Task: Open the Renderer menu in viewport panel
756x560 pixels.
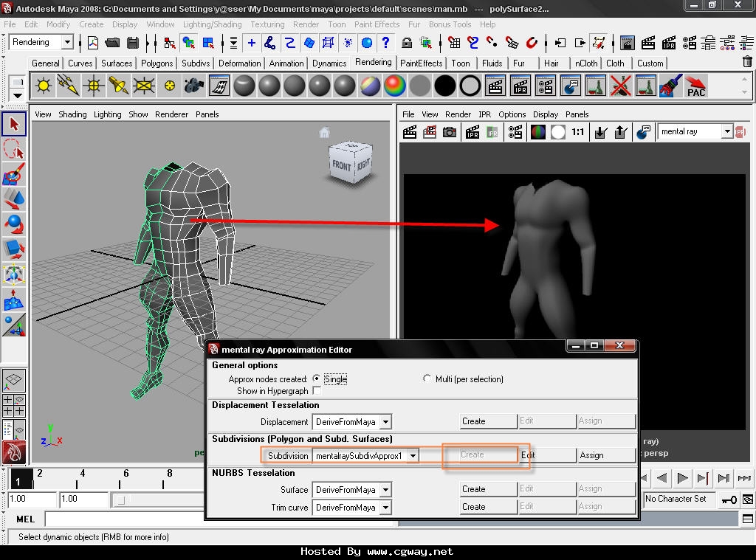Action: pos(171,114)
